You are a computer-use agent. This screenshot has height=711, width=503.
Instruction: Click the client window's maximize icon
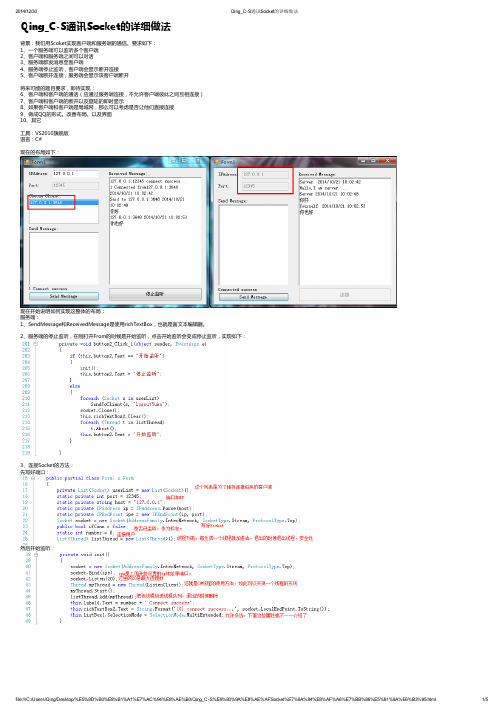[x=373, y=161]
